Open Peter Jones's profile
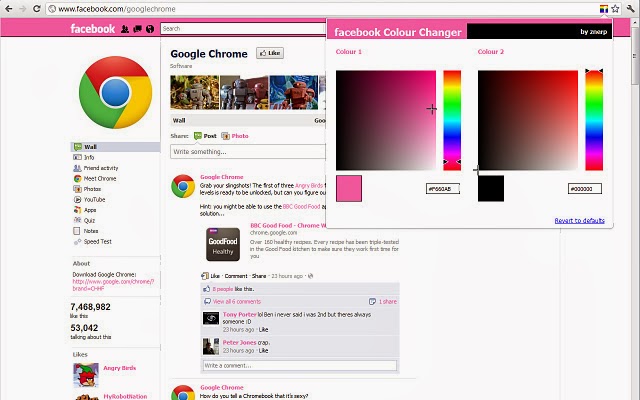Screen dimensions: 640x400 pyautogui.click(x=240, y=342)
